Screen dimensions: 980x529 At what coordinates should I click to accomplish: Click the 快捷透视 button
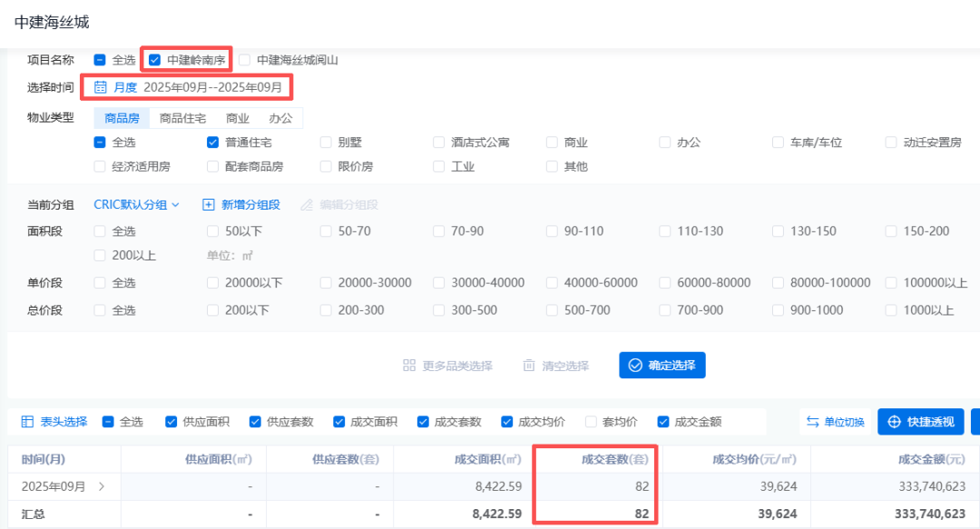tap(921, 421)
